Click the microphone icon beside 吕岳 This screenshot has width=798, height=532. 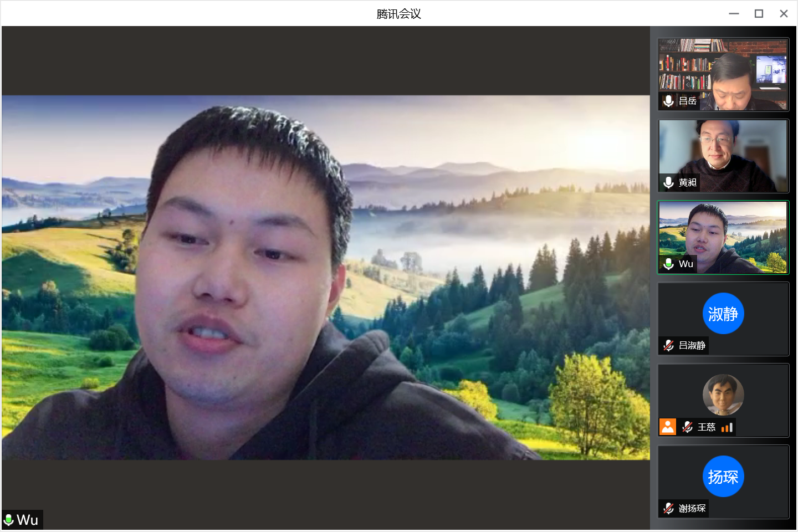668,101
